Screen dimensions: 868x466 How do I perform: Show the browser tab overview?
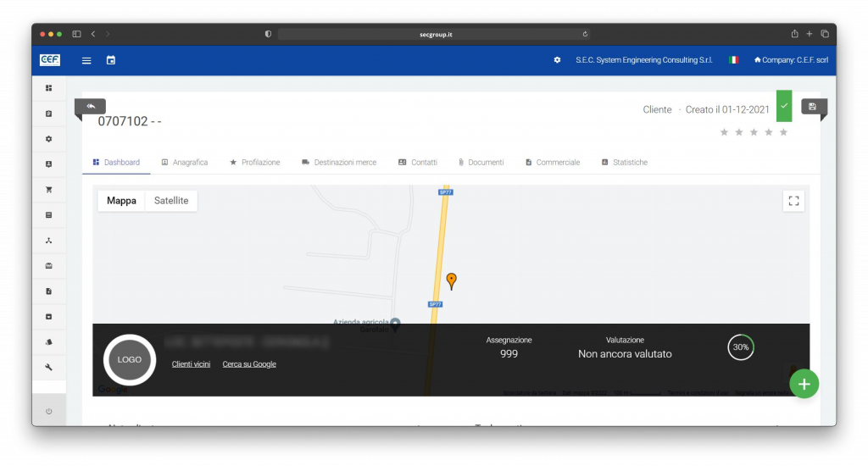point(824,34)
